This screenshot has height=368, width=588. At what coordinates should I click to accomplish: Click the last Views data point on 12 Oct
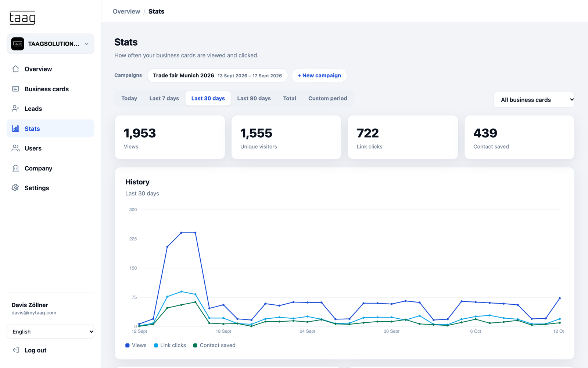(560, 298)
